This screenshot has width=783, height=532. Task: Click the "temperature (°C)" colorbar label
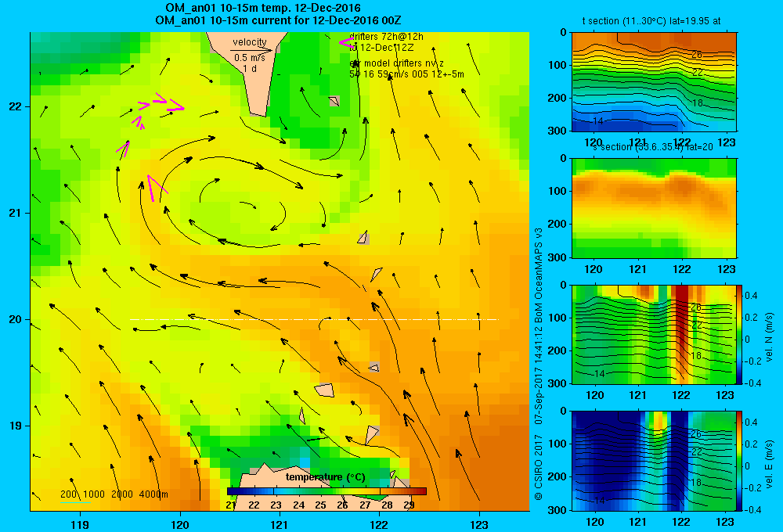326,477
